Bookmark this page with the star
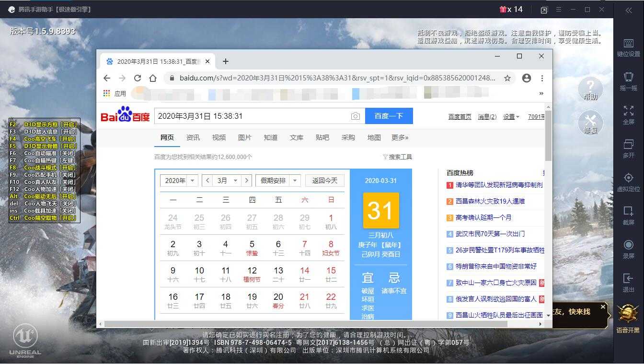 [507, 78]
